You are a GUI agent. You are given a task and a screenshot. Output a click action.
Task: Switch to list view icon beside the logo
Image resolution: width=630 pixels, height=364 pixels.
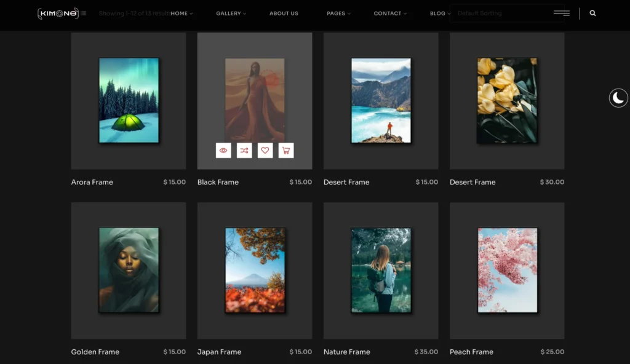point(84,13)
